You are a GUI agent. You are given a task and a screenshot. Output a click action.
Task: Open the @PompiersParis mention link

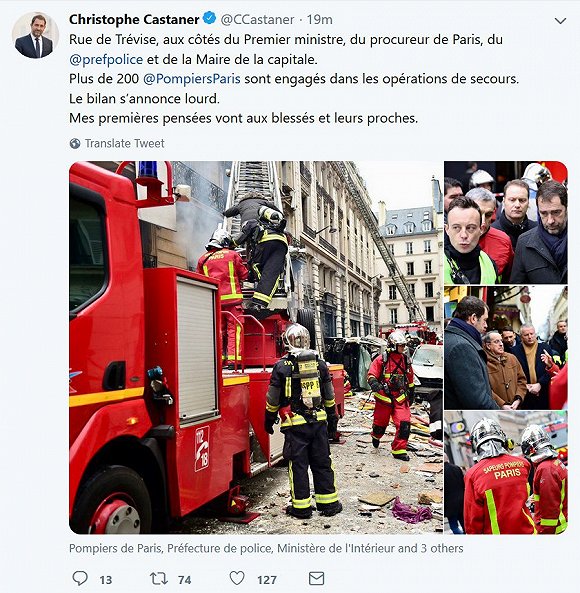pos(192,79)
